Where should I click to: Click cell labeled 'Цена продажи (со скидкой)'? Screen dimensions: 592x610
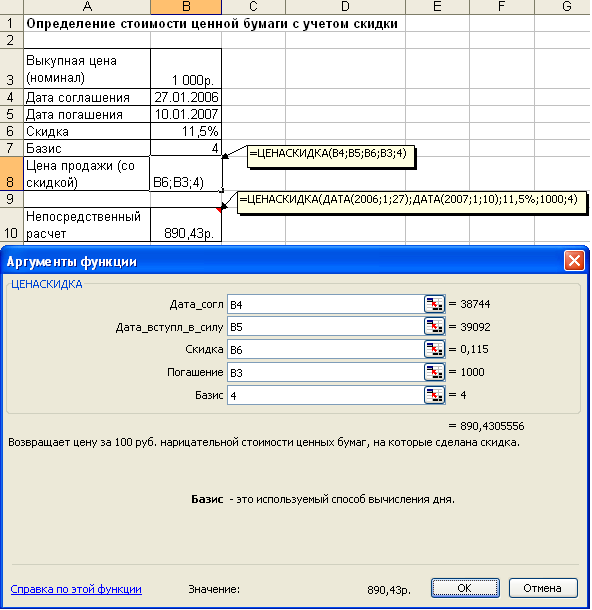(x=87, y=174)
